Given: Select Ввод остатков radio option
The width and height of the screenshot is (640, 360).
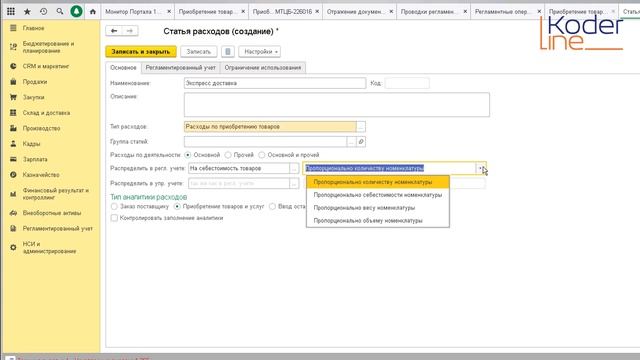Looking at the screenshot, I should (x=272, y=207).
